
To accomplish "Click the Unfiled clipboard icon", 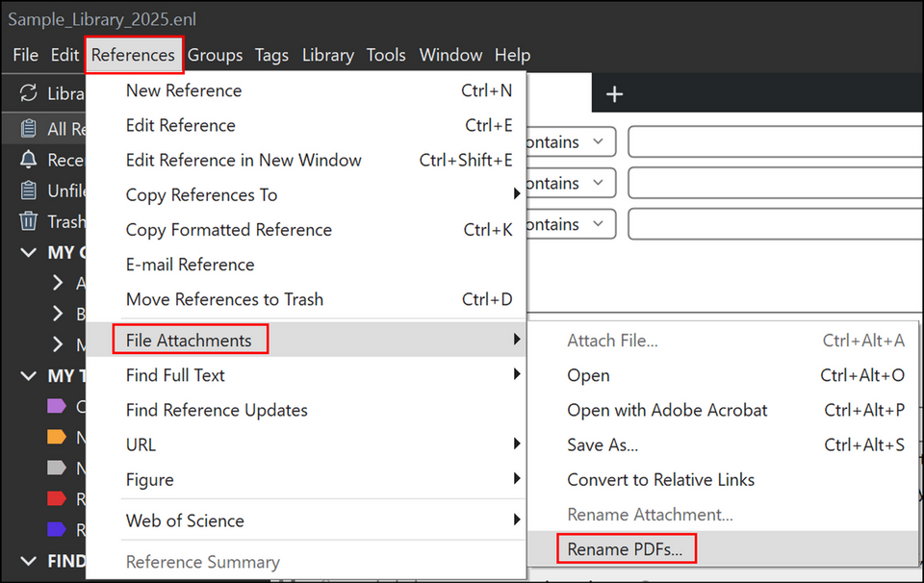I will 29,190.
